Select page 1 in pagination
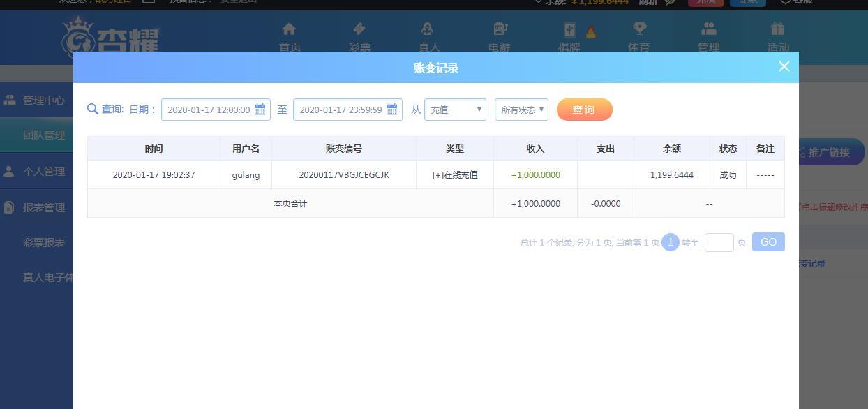 (x=671, y=242)
